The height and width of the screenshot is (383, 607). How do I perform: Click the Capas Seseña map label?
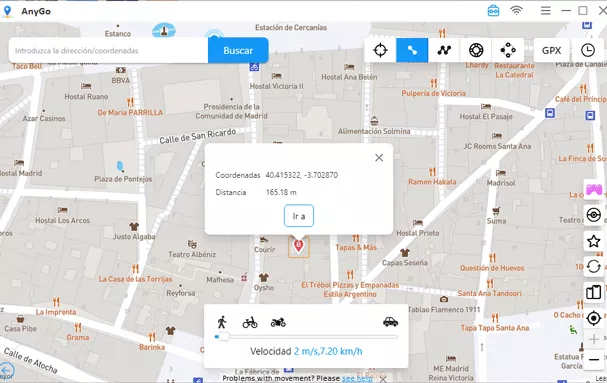(x=405, y=263)
